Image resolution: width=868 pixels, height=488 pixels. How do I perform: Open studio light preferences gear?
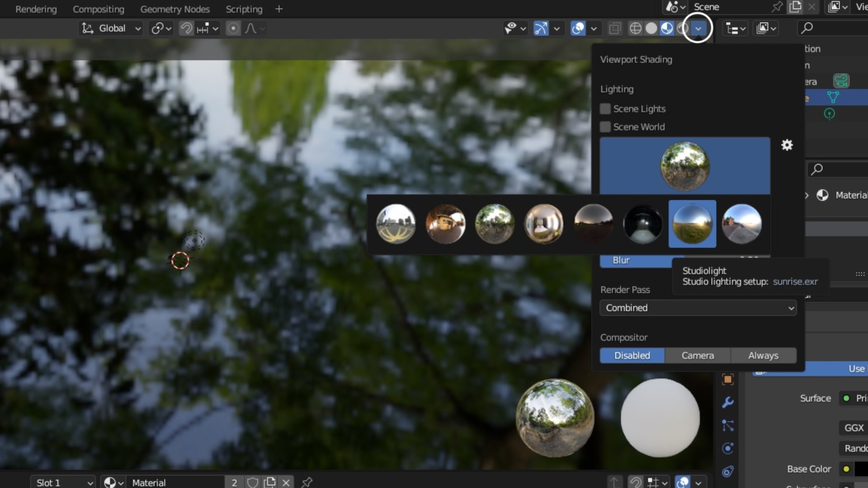787,145
